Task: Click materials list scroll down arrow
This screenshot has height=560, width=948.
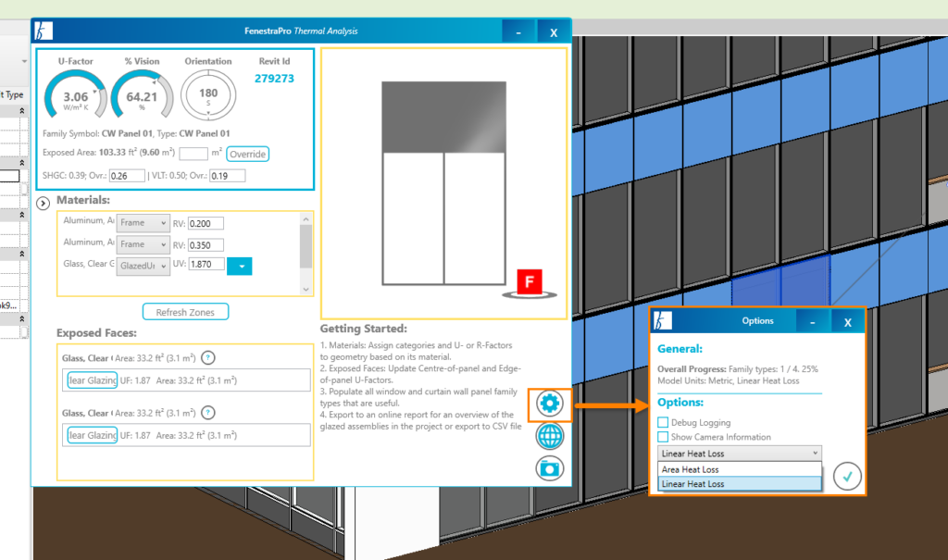Action: point(306,289)
